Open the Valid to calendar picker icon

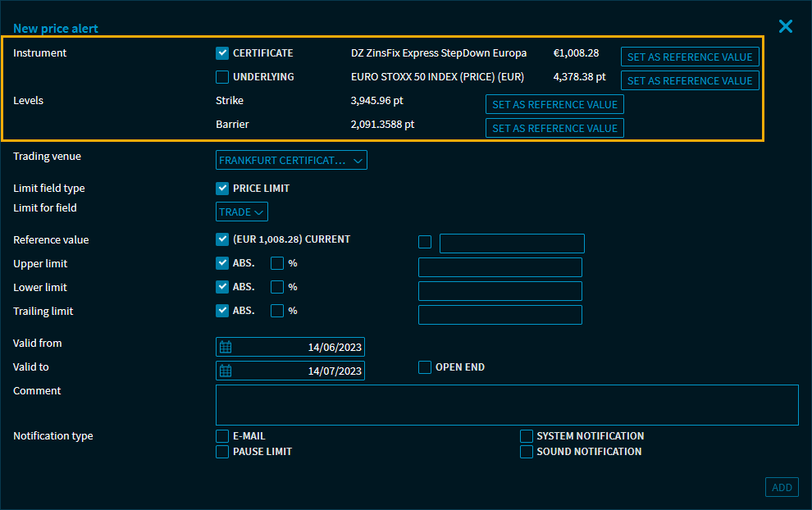[226, 371]
